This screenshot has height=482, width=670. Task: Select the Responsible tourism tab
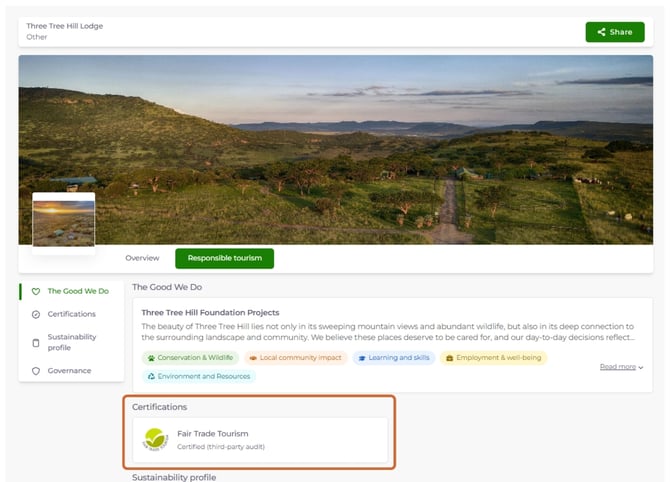pyautogui.click(x=224, y=259)
